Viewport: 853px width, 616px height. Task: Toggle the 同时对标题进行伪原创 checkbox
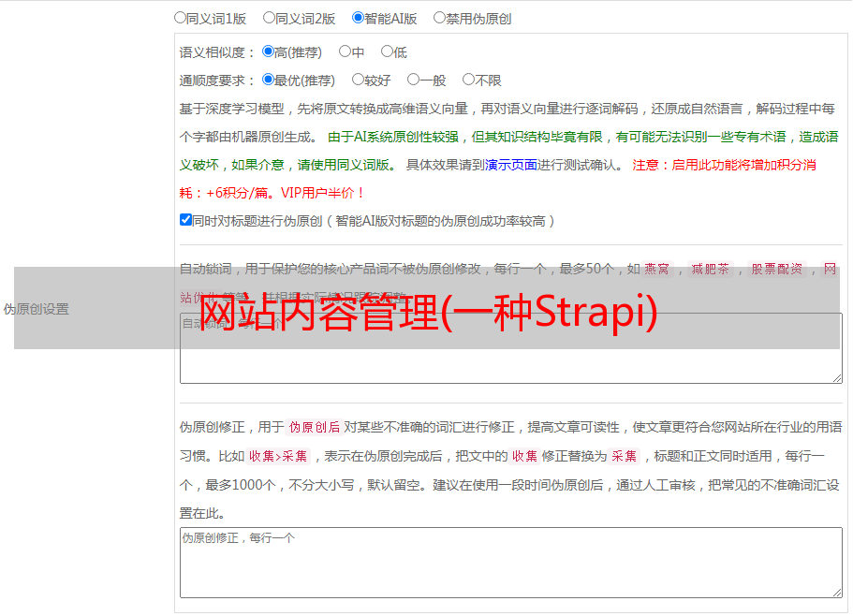pyautogui.click(x=185, y=220)
